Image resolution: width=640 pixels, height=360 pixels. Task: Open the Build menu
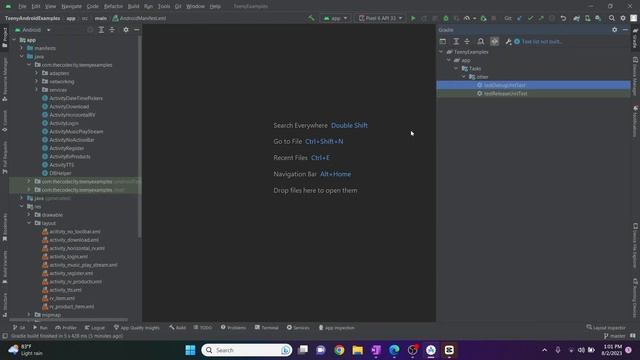click(x=133, y=6)
